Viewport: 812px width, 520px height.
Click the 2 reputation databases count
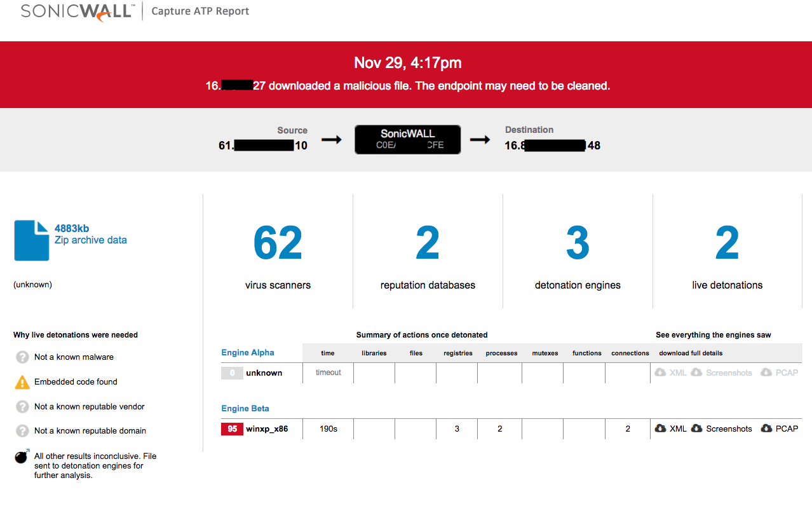(x=428, y=243)
